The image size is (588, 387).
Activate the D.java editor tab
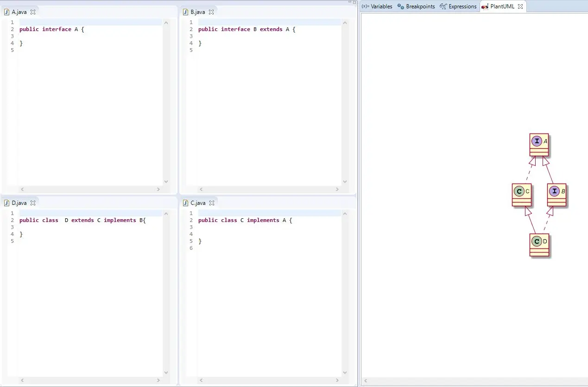pos(19,203)
